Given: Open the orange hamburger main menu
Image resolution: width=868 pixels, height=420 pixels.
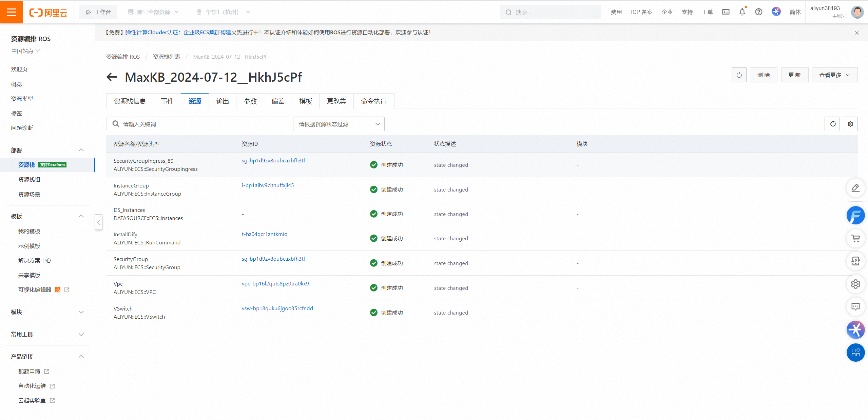Looking at the screenshot, I should (11, 12).
